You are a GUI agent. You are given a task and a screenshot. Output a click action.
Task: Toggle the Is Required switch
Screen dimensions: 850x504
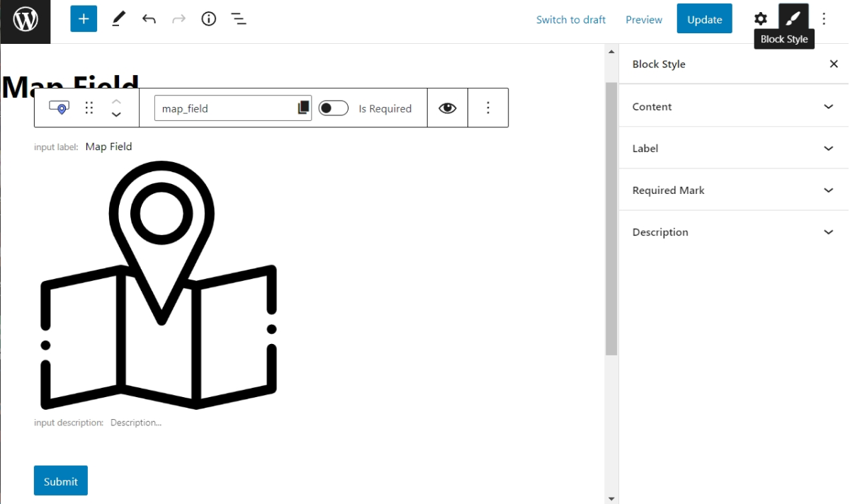(333, 108)
